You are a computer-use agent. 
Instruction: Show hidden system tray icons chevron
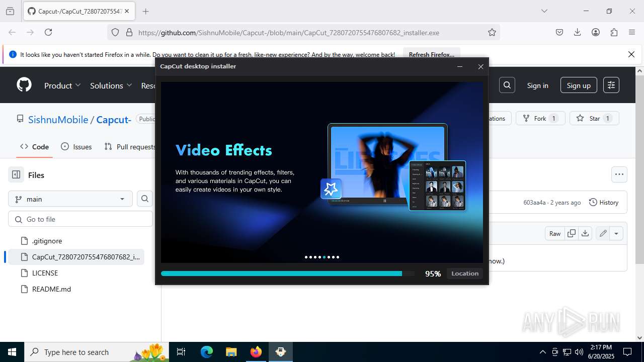(x=542, y=352)
